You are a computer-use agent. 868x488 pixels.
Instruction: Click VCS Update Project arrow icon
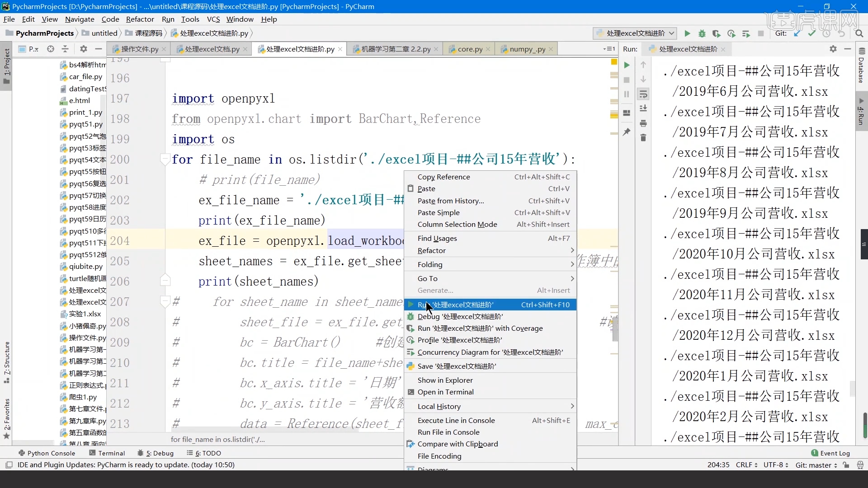coord(797,33)
